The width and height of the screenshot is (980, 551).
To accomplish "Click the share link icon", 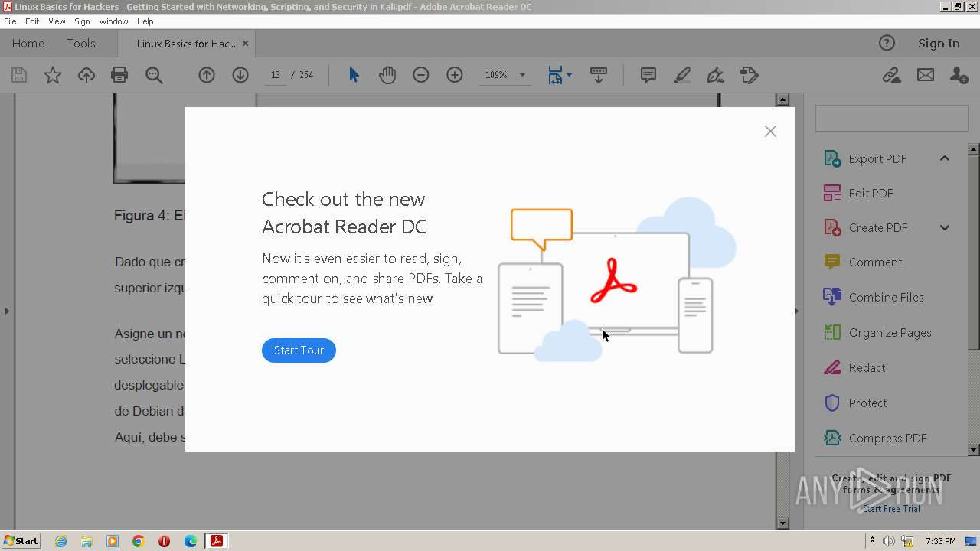I will pyautogui.click(x=891, y=75).
